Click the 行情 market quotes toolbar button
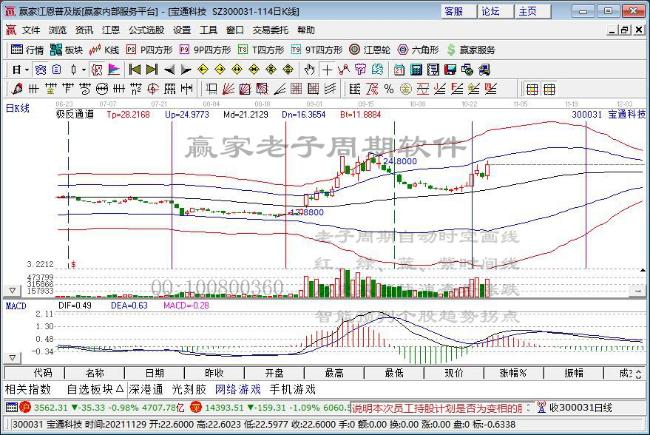650x435 pixels. (27, 49)
